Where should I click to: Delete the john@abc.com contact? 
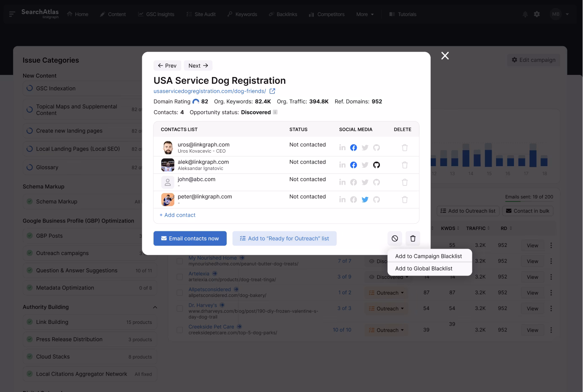[405, 183]
